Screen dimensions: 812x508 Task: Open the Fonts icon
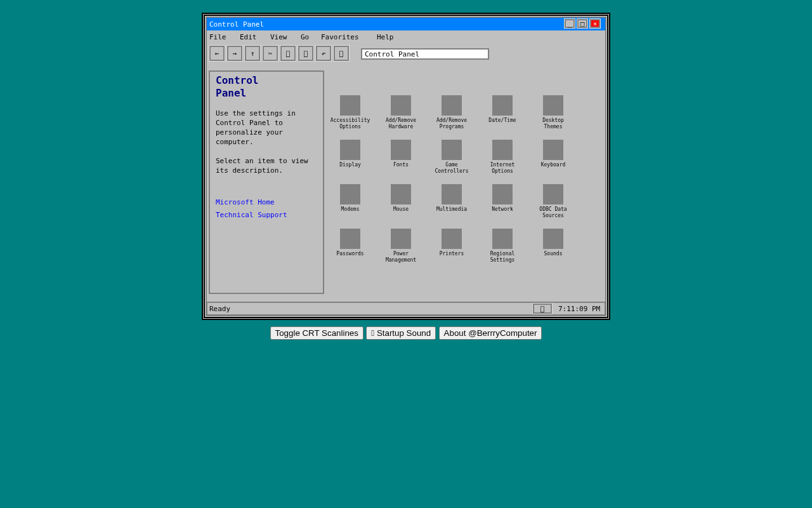click(400, 149)
